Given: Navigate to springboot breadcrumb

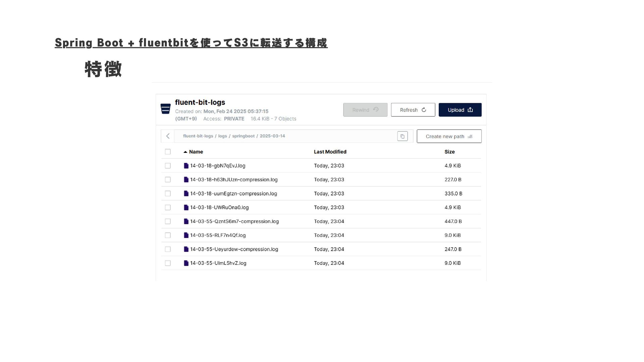Looking at the screenshot, I should (x=243, y=136).
